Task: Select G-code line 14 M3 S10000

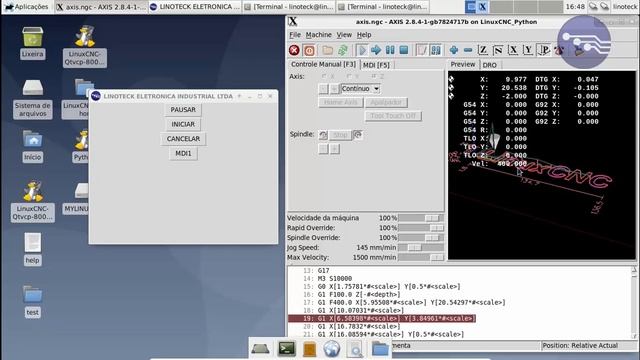Action: tap(327, 278)
